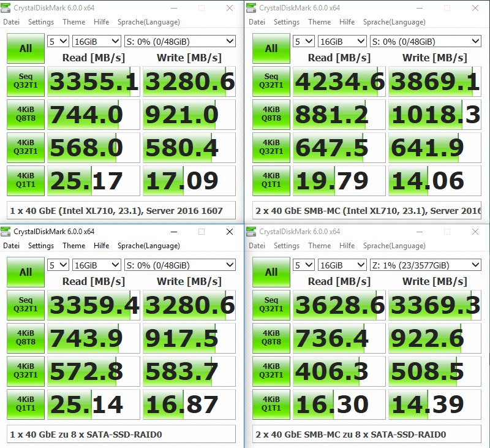
Task: Open S: drive dropdown in 3355.1 window
Action: [x=180, y=41]
